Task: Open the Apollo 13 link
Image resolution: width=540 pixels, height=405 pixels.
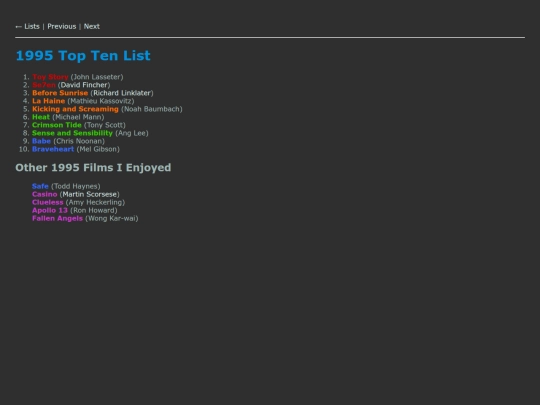Action: pos(50,210)
